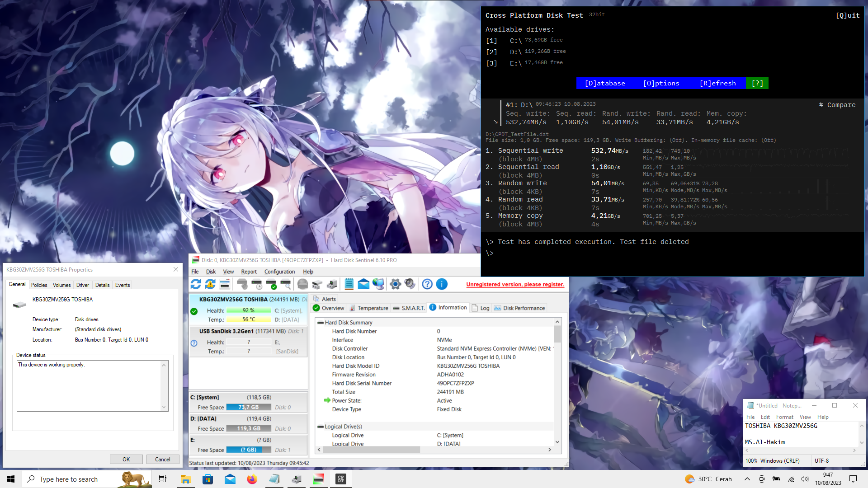Viewport: 868px width, 488px height.
Task: Switch to the Overview tab
Action: click(x=329, y=308)
